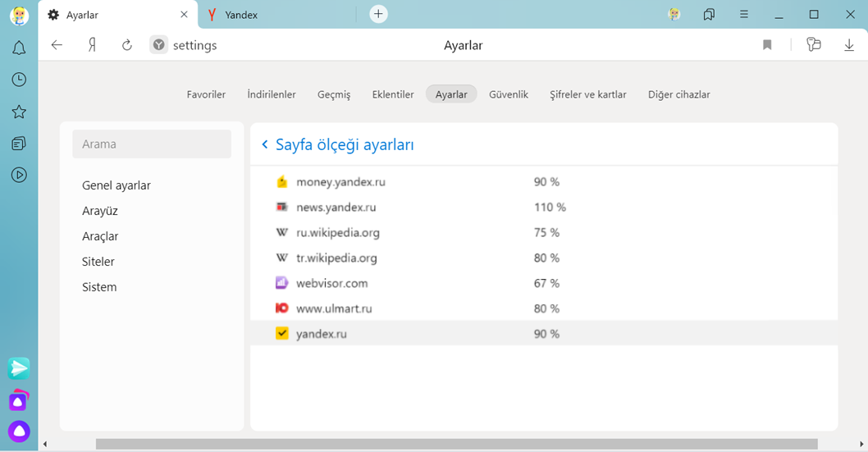Viewport: 868px width, 452px height.
Task: Select the ru.wikipedia.org row
Action: click(544, 233)
